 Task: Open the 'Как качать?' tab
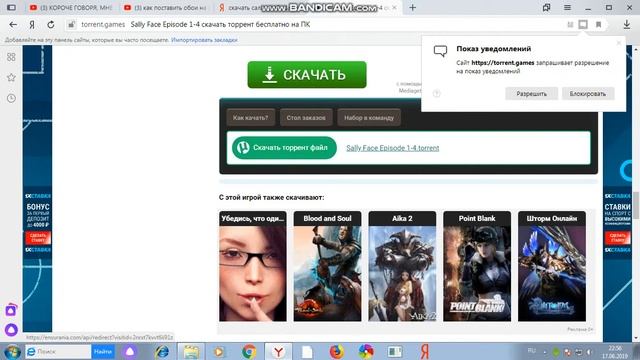(251, 118)
